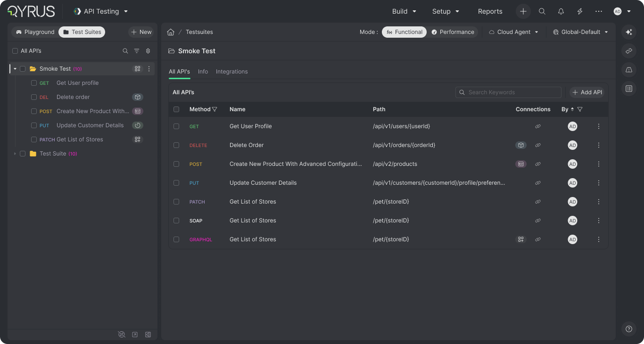Open the three-dot more menu in top bar
Image resolution: width=644 pixels, height=344 pixels.
click(599, 11)
